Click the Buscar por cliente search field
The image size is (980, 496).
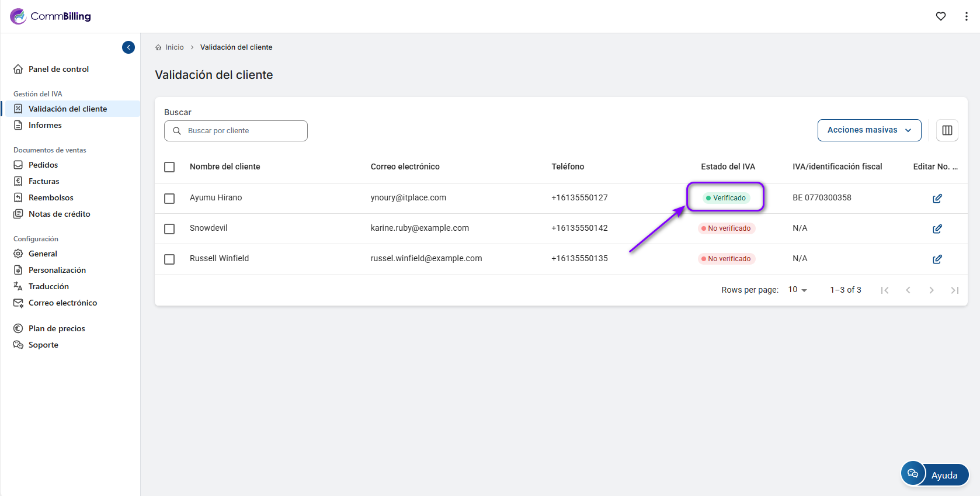(236, 131)
